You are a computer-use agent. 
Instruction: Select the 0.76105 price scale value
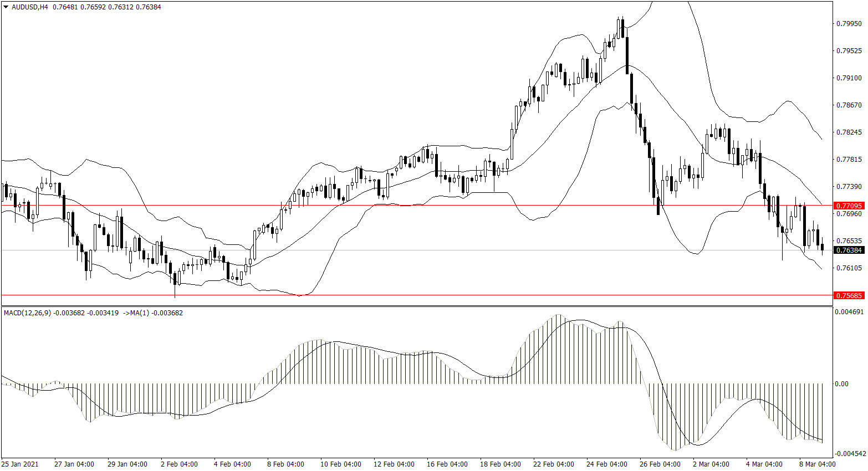[x=849, y=268]
